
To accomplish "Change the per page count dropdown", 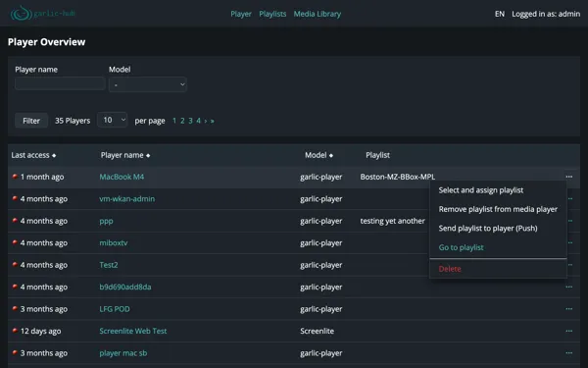I will coord(113,120).
